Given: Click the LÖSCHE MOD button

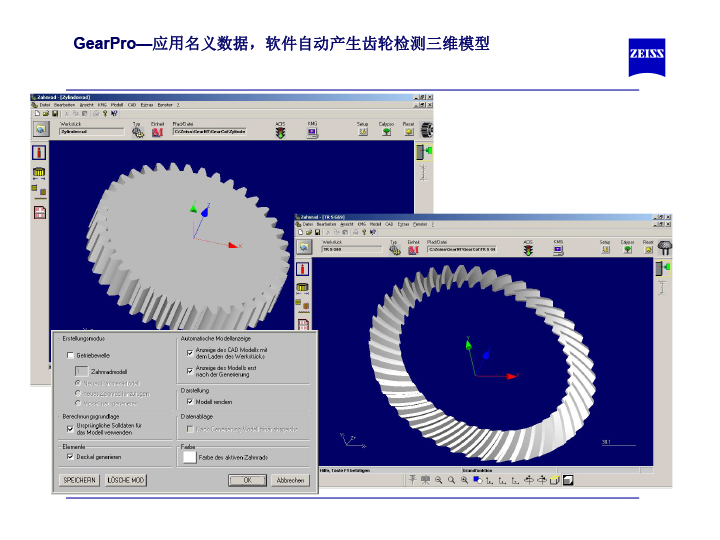Looking at the screenshot, I should [126, 481].
